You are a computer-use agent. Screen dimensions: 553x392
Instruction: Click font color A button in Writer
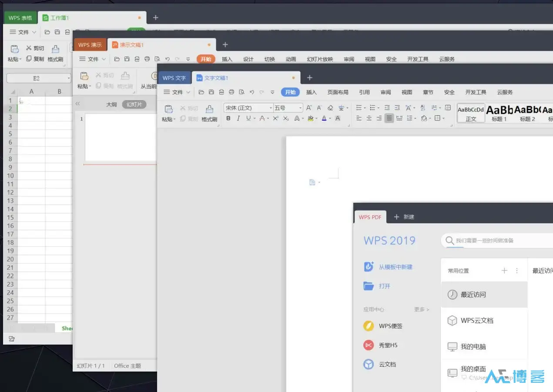point(324,118)
